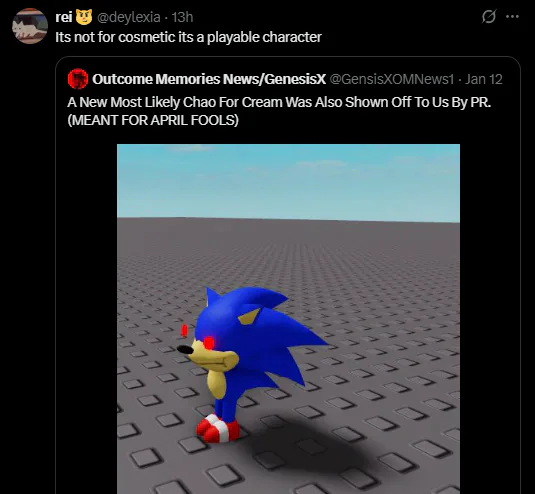Select the rei display name
535x494 pixels.
[x=64, y=17]
